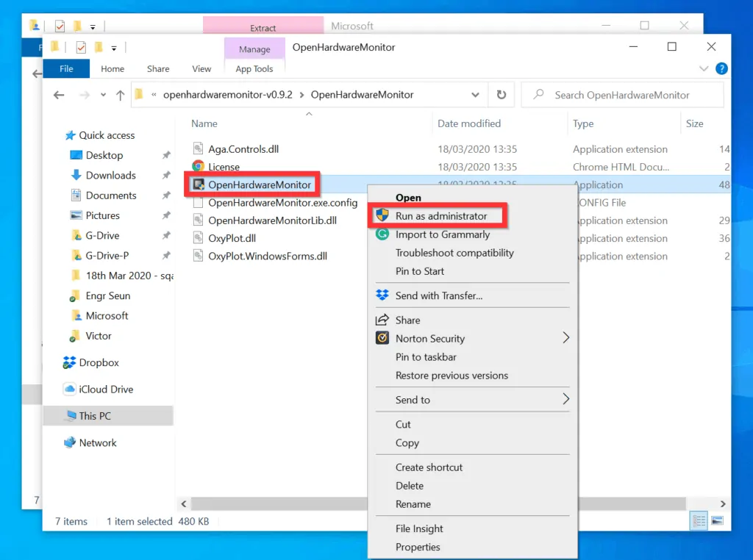Click inside the Search OpenHardwareMonitor box
Viewport: 753px width, 560px height.
(623, 95)
